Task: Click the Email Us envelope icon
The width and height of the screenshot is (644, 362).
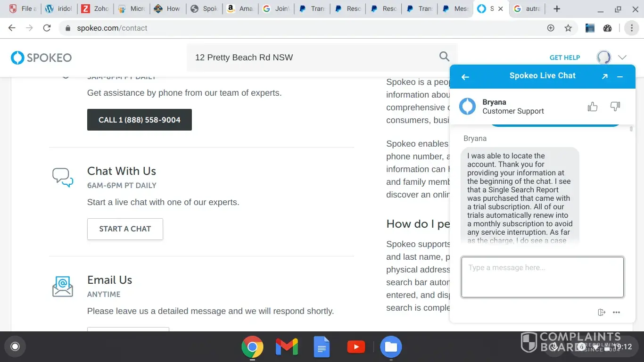Action: tap(63, 287)
